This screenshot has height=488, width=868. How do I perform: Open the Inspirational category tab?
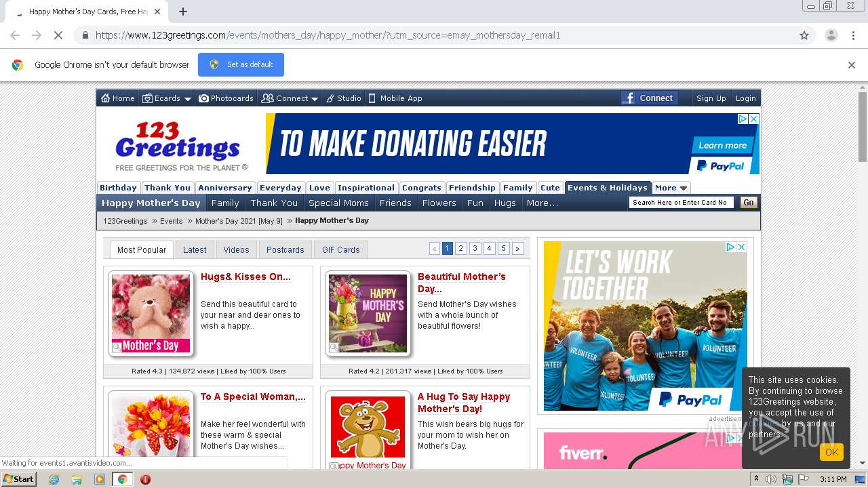pyautogui.click(x=366, y=188)
